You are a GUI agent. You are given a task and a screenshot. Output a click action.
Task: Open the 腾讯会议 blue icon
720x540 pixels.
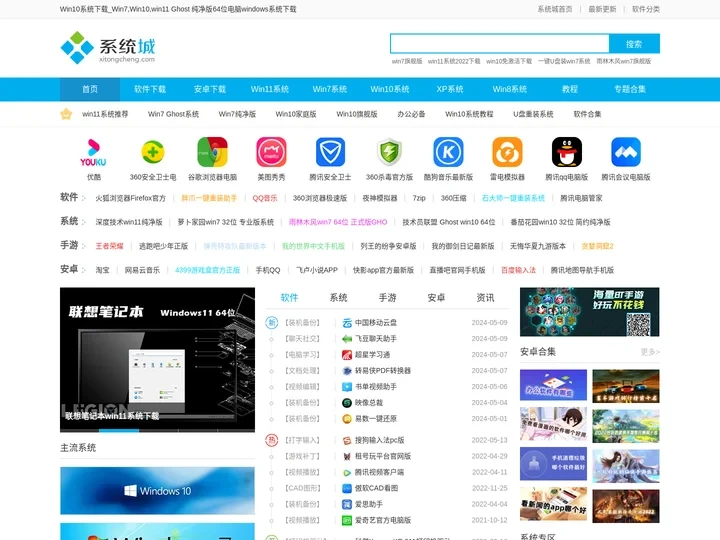click(x=626, y=152)
